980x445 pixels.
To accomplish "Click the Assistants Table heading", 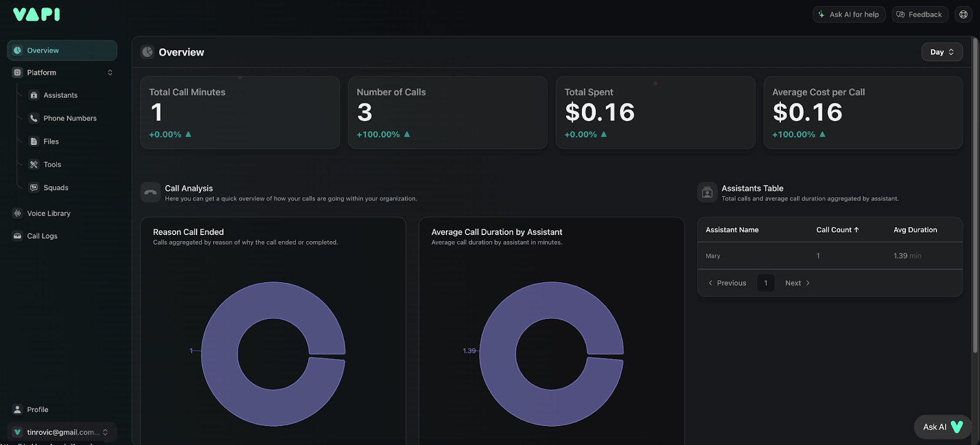I will pyautogui.click(x=752, y=188).
